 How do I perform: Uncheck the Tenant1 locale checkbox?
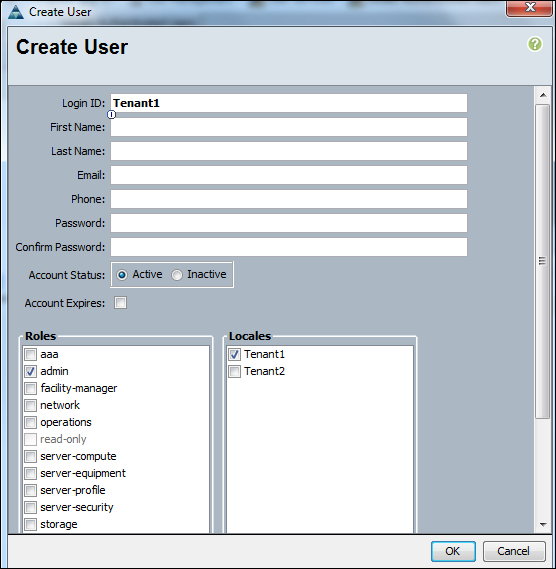pyautogui.click(x=234, y=354)
